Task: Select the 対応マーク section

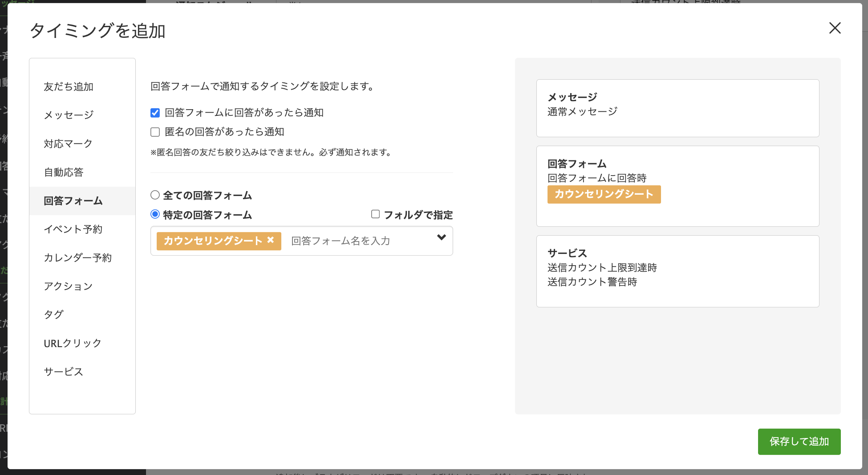Action: (68, 143)
